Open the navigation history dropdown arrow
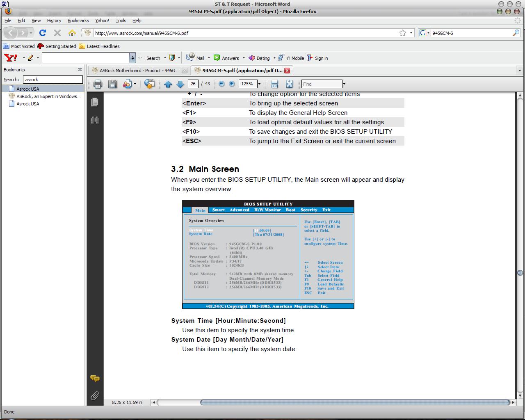Image resolution: width=525 pixels, height=420 pixels. pyautogui.click(x=31, y=33)
